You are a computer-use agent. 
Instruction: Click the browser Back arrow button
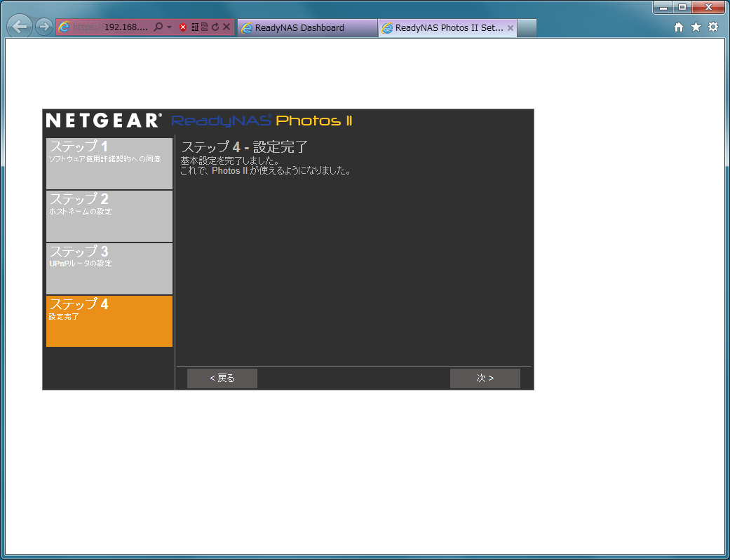pyautogui.click(x=20, y=27)
